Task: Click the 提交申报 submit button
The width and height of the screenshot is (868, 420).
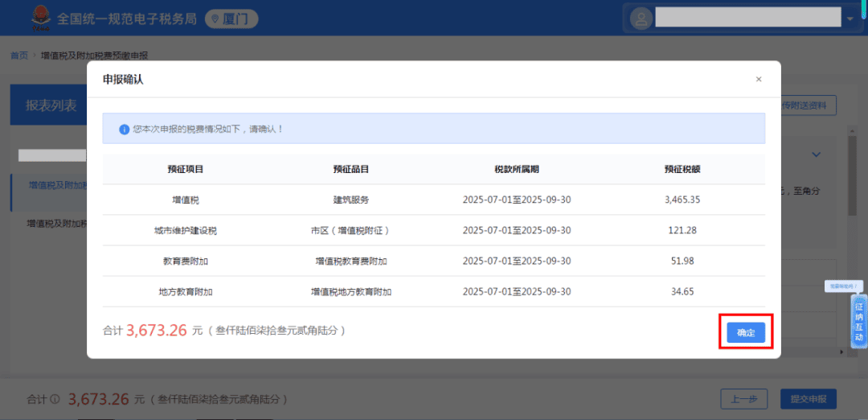Action: pos(809,399)
